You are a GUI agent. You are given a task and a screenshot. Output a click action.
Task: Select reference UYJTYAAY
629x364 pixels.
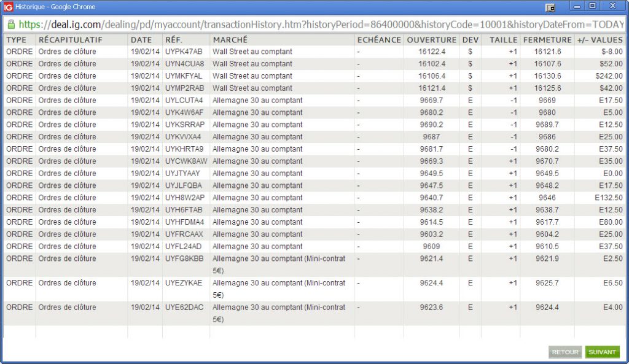(182, 173)
